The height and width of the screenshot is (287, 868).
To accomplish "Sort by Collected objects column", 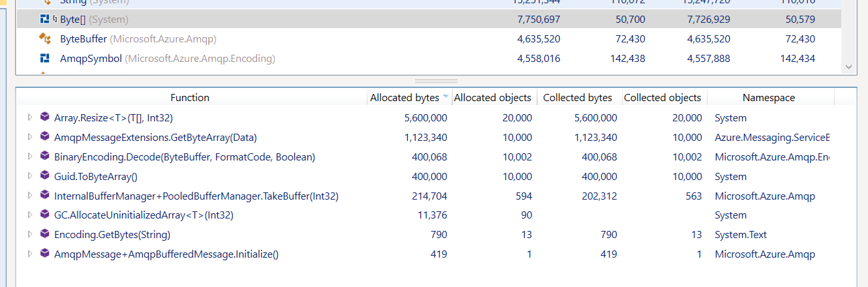I will 662,98.
